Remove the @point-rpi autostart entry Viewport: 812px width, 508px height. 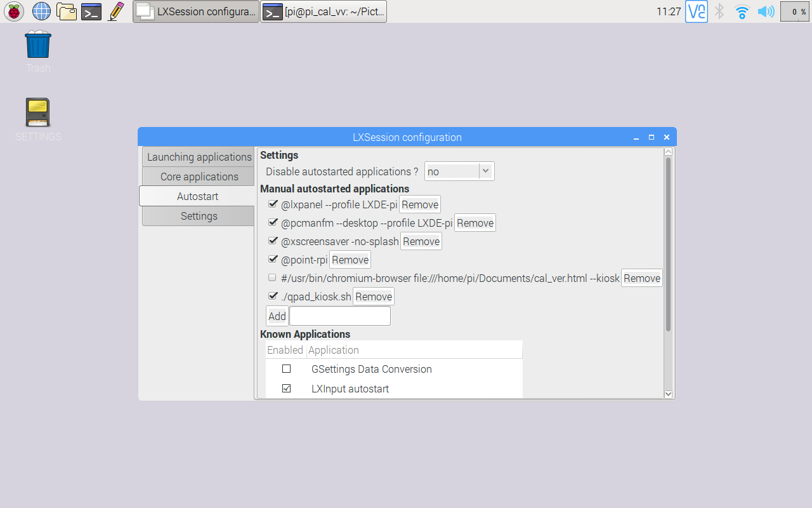coord(350,259)
